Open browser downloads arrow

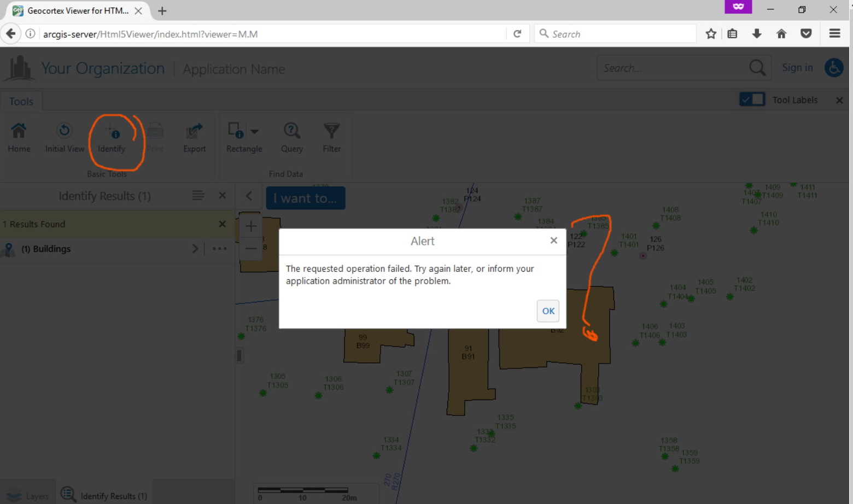pos(757,34)
